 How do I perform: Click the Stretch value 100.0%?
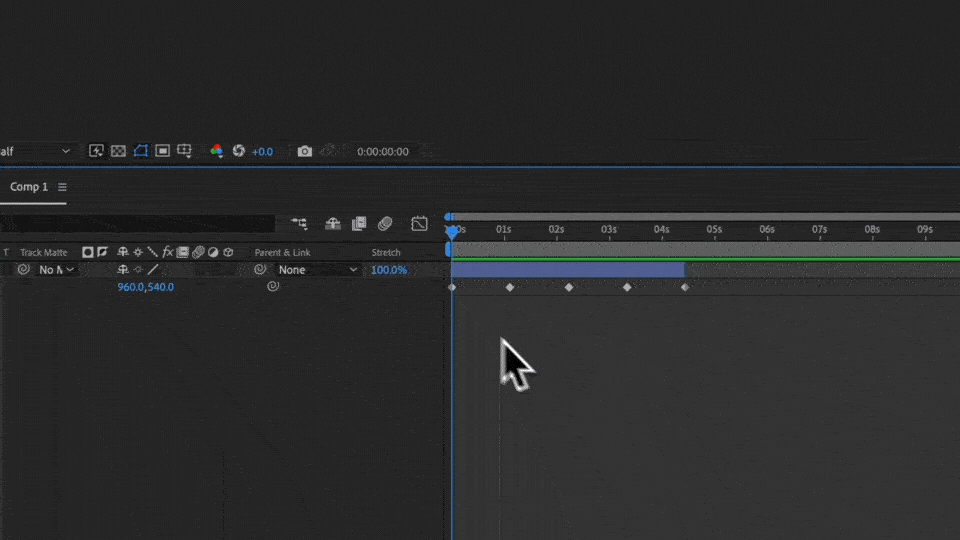click(389, 270)
